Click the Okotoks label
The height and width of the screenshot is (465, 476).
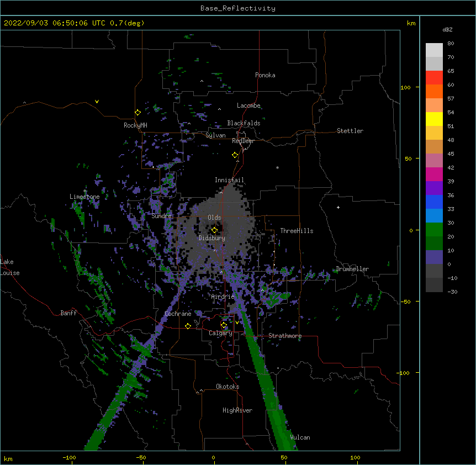coord(228,387)
